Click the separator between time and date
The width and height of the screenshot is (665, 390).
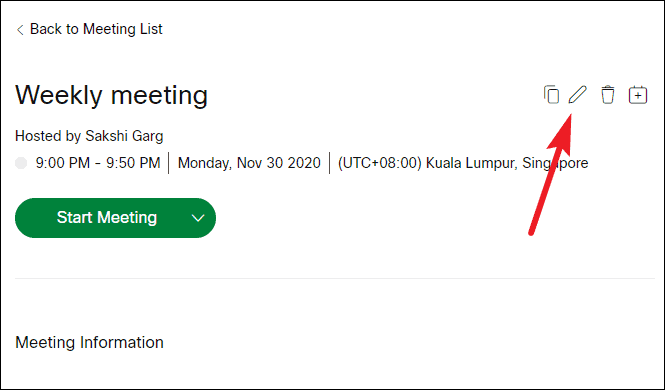(169, 163)
